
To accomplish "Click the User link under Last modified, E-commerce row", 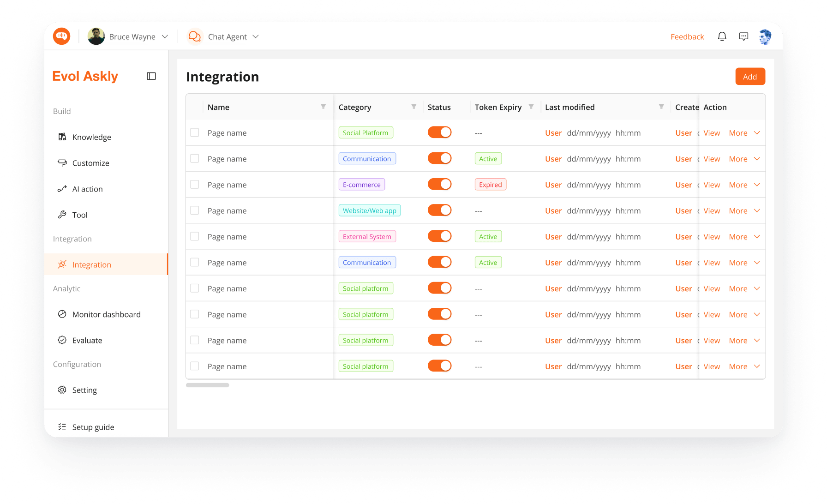I will point(553,185).
